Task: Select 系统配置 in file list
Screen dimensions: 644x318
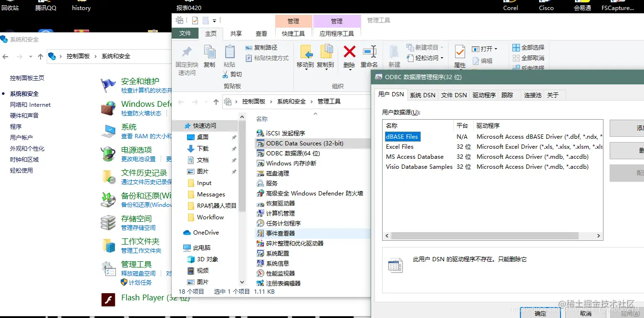Action: (273, 253)
